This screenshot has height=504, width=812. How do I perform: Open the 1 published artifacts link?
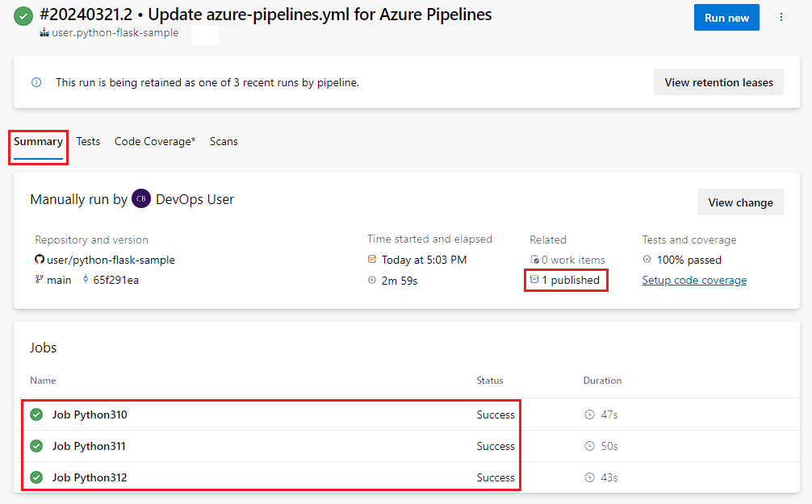coord(571,280)
